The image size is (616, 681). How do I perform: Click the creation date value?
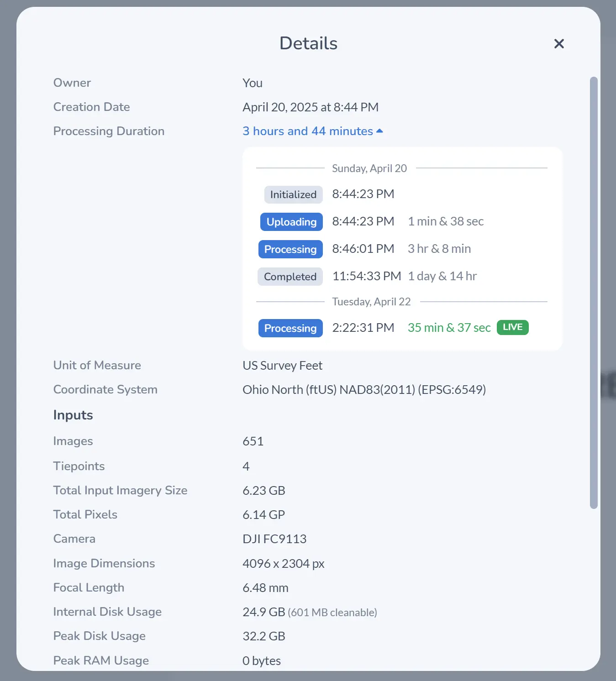[311, 107]
